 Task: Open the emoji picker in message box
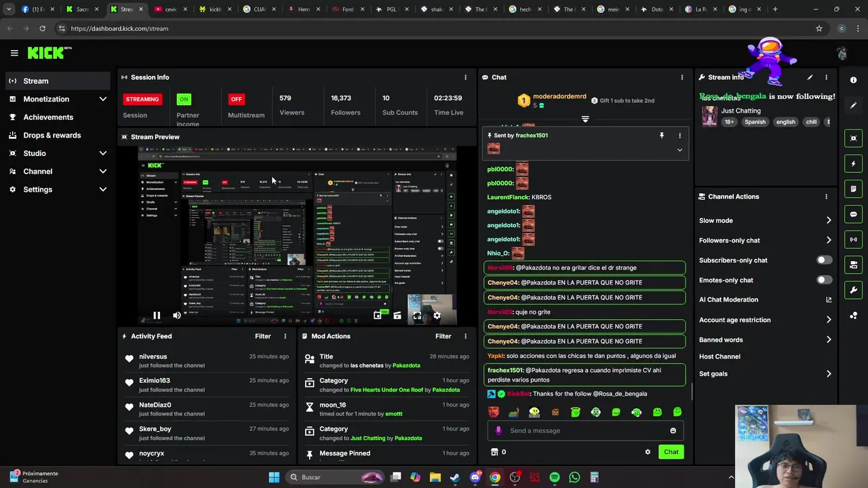click(673, 430)
